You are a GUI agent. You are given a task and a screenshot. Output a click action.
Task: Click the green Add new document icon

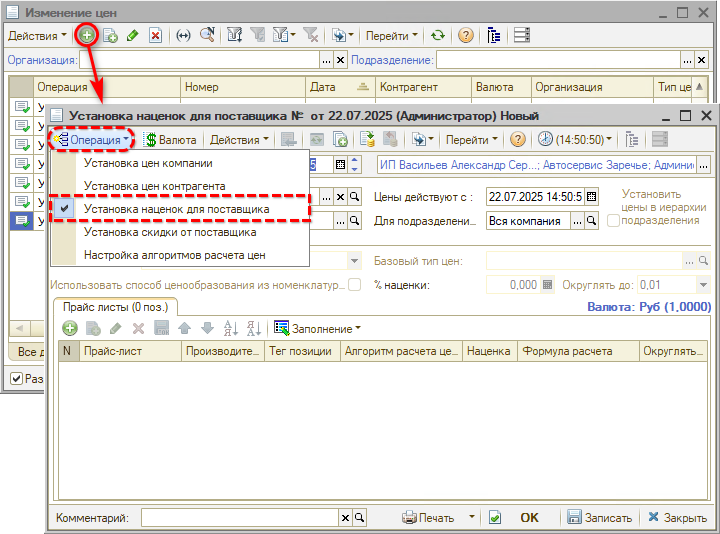(87, 35)
